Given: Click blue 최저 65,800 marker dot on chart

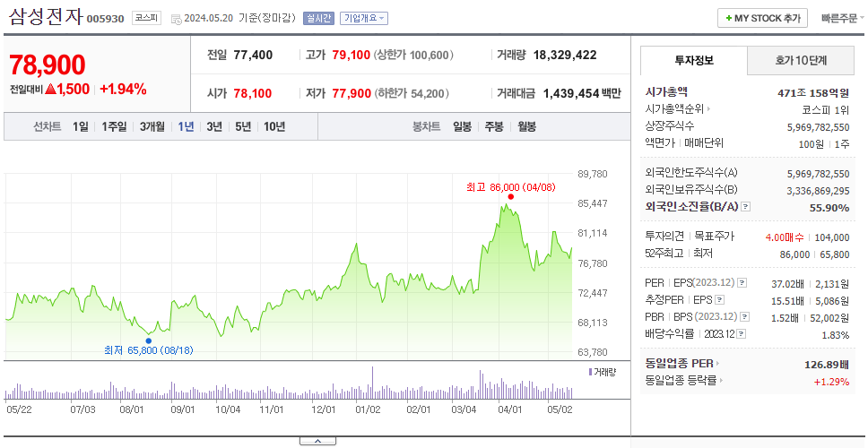Looking at the screenshot, I should [x=148, y=340].
